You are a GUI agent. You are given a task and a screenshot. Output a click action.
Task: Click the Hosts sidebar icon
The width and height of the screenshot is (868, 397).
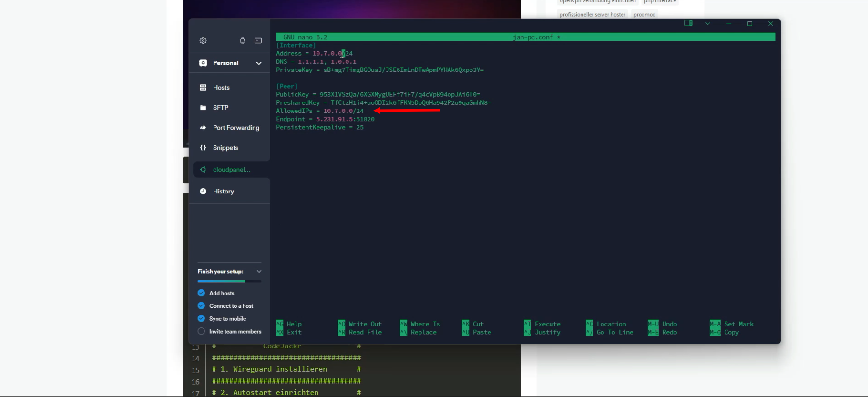203,88
